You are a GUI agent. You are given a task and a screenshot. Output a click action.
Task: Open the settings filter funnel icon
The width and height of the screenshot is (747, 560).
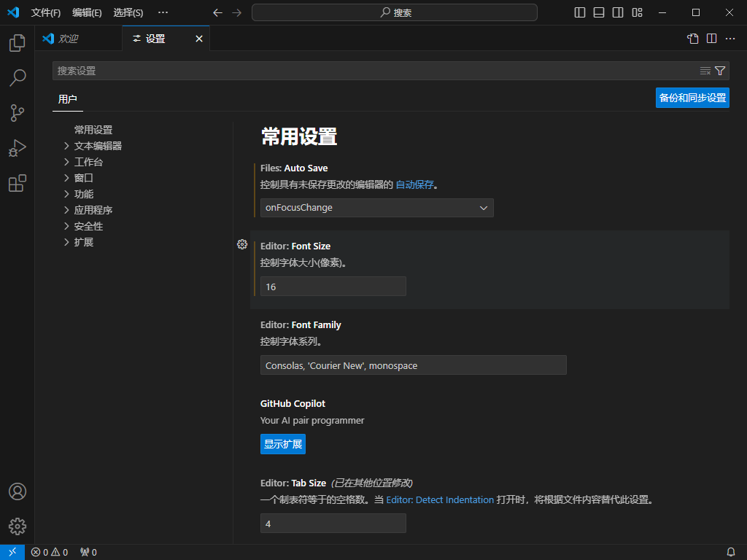click(721, 70)
